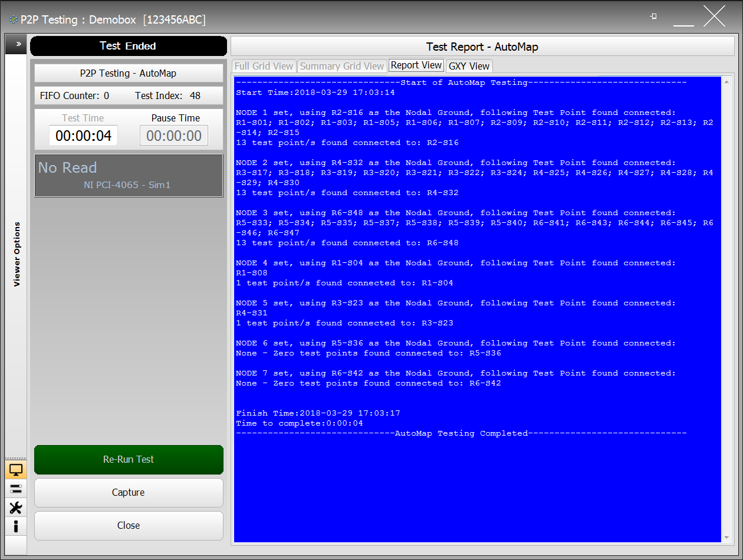Click the Close button in left panel
The image size is (743, 560).
coord(129,526)
